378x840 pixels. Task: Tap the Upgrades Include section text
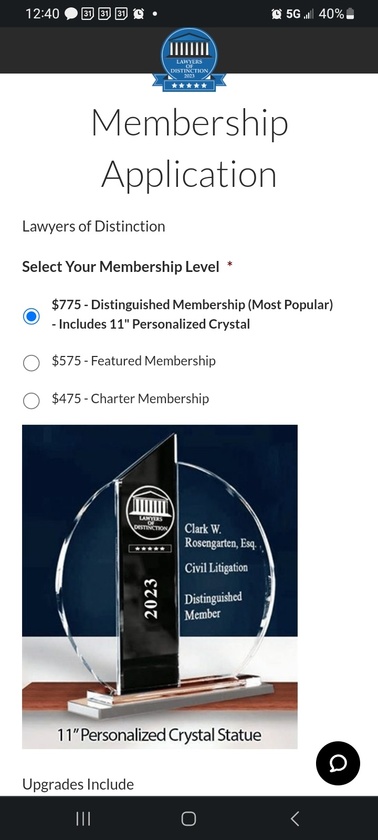(78, 784)
